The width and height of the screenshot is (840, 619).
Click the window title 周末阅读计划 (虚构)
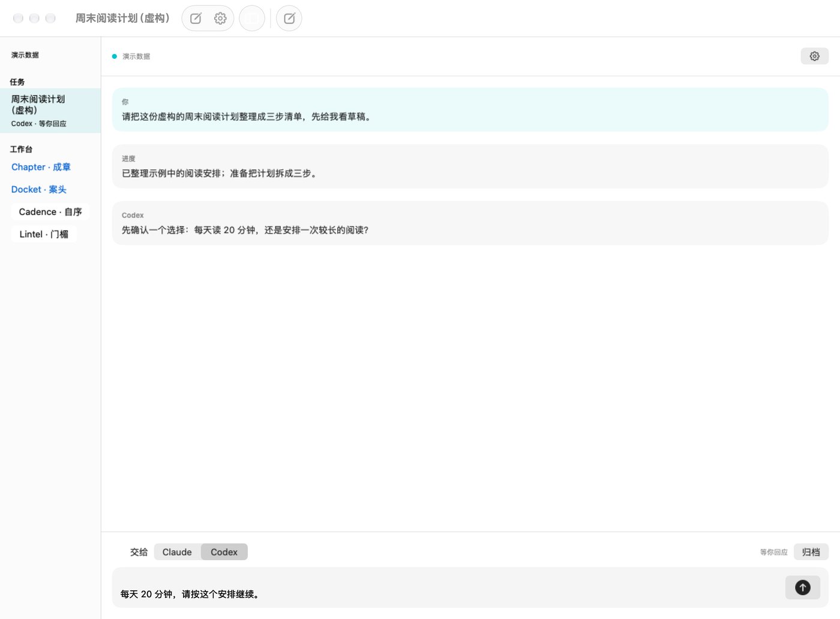122,19
